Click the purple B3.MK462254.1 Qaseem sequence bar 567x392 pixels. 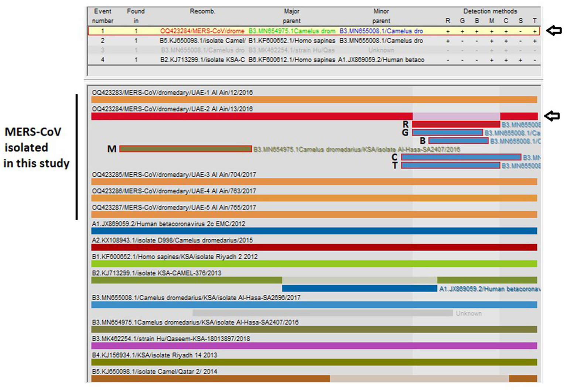(x=314, y=346)
